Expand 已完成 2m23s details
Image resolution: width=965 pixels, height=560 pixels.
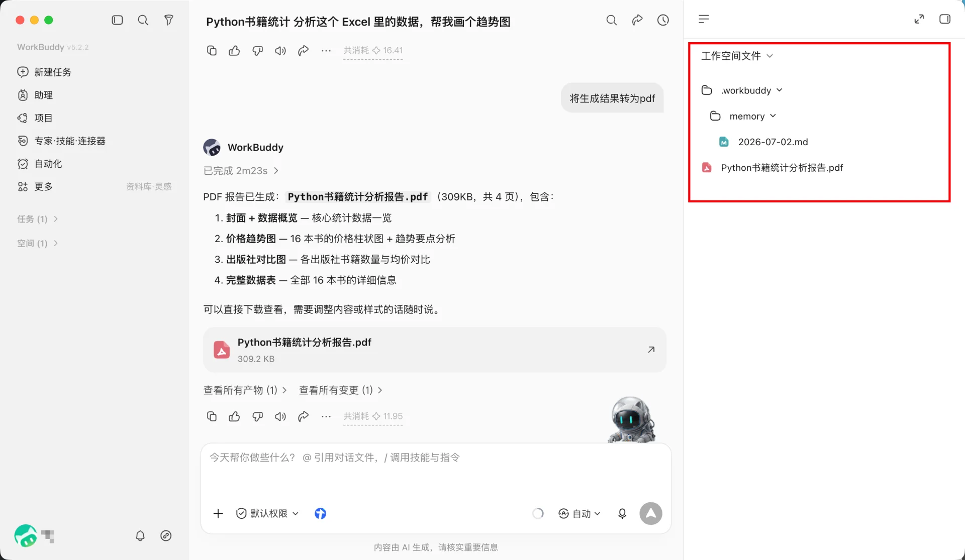(241, 171)
